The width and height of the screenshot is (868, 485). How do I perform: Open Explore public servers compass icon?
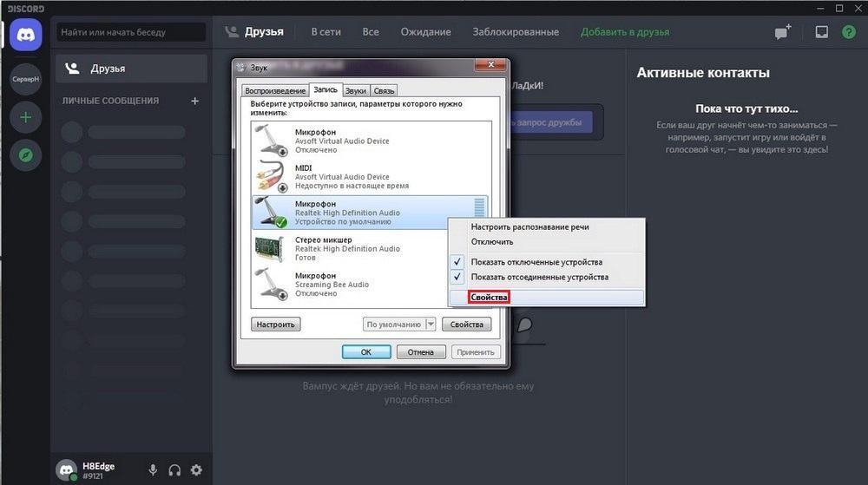[25, 155]
